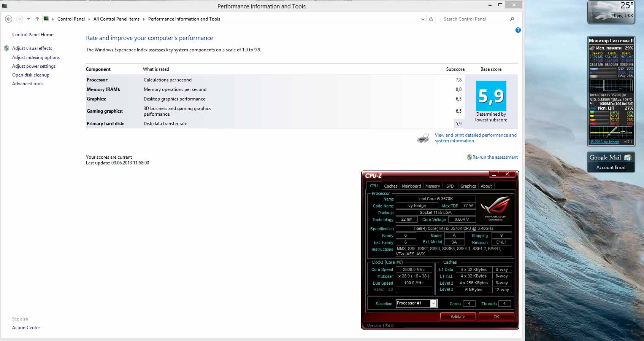Minimize the Performance Information and Tools window
Viewport: 644px width, 341px height.
(490, 5)
